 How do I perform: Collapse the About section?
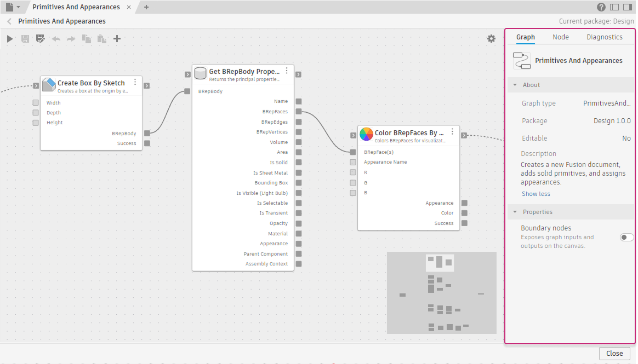click(x=515, y=85)
